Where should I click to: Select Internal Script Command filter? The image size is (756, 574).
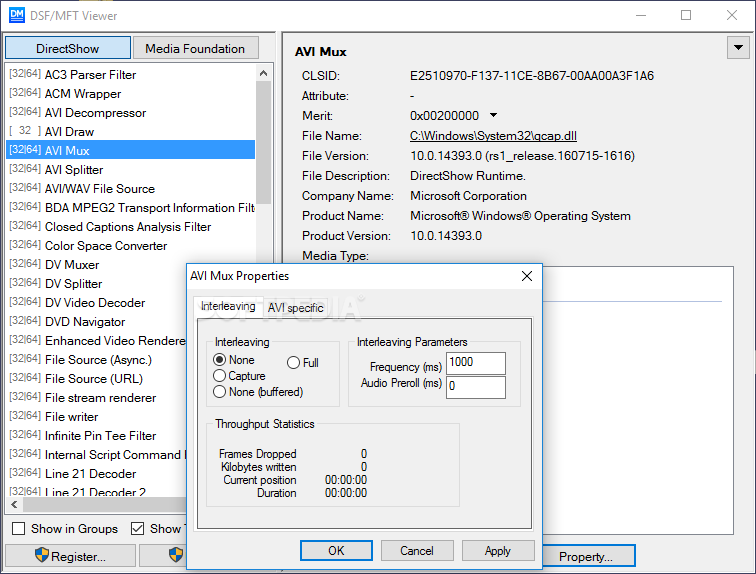click(96, 454)
